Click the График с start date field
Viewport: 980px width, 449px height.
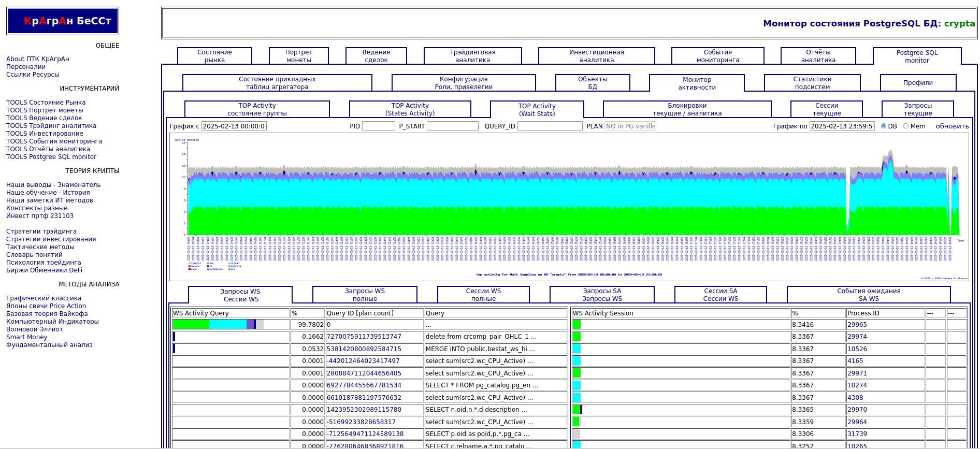tap(234, 126)
